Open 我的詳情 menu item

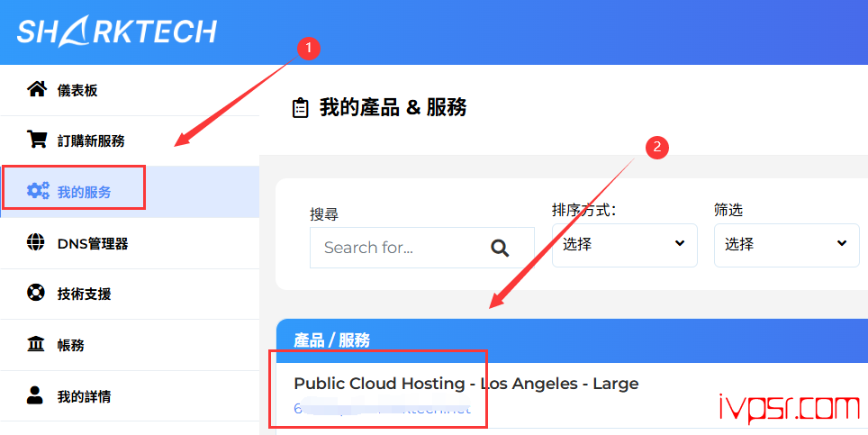coord(130,396)
